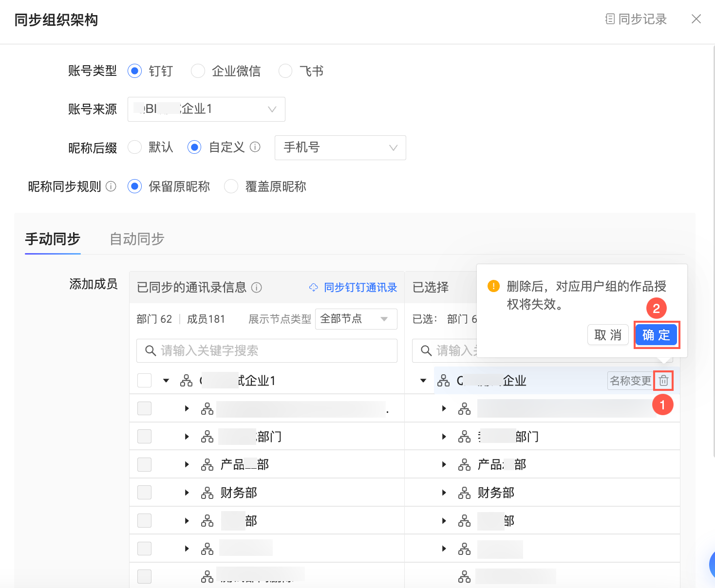Select 钉钉 as account type
The width and height of the screenshot is (715, 588).
(134, 71)
